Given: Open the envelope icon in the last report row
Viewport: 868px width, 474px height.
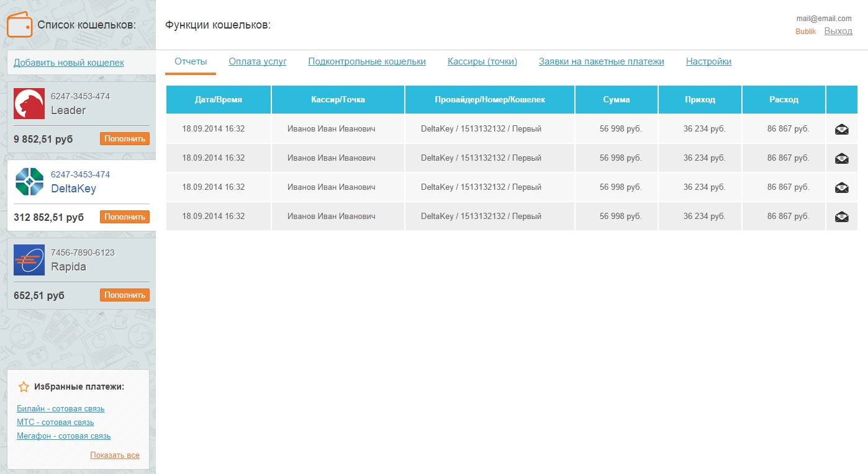Looking at the screenshot, I should tap(842, 217).
